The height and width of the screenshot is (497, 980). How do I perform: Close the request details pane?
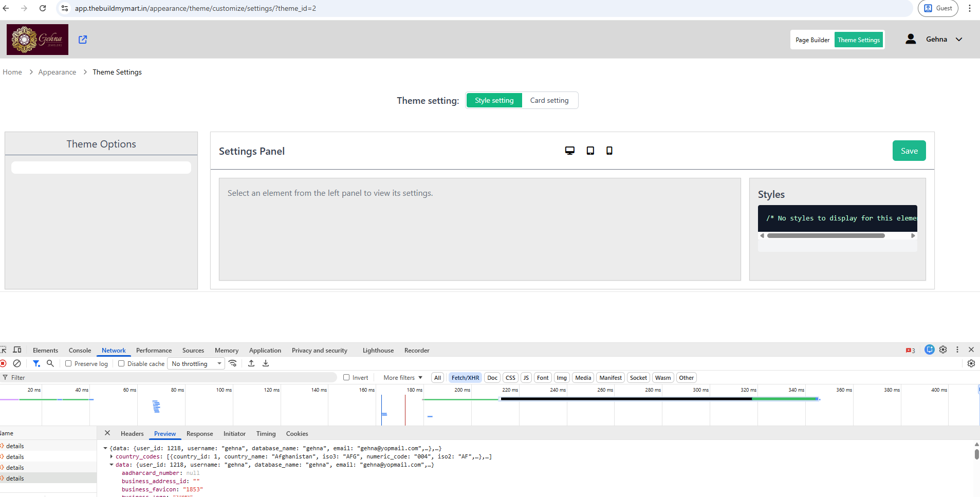107,433
